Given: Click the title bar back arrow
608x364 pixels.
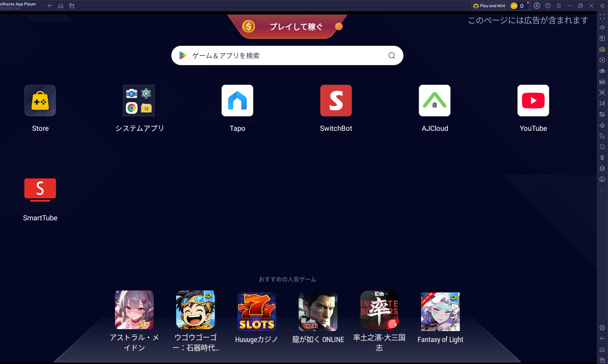Looking at the screenshot, I should pyautogui.click(x=50, y=6).
